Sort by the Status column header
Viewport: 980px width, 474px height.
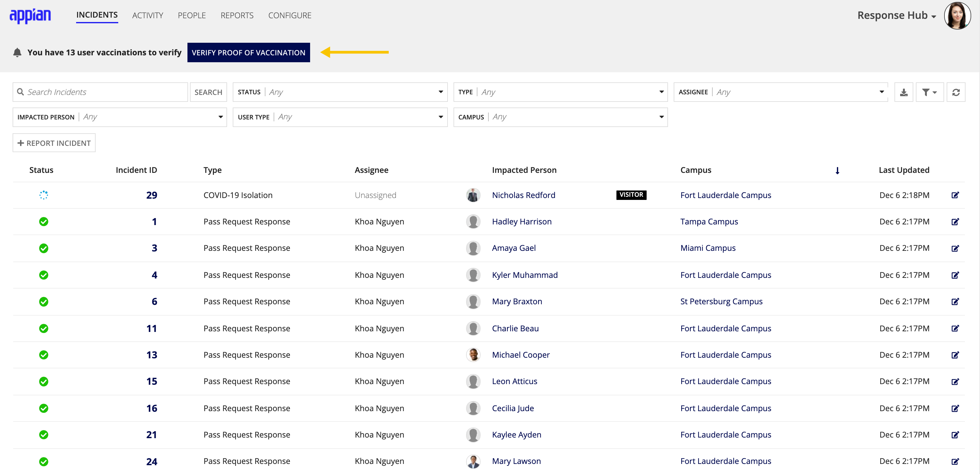click(41, 170)
